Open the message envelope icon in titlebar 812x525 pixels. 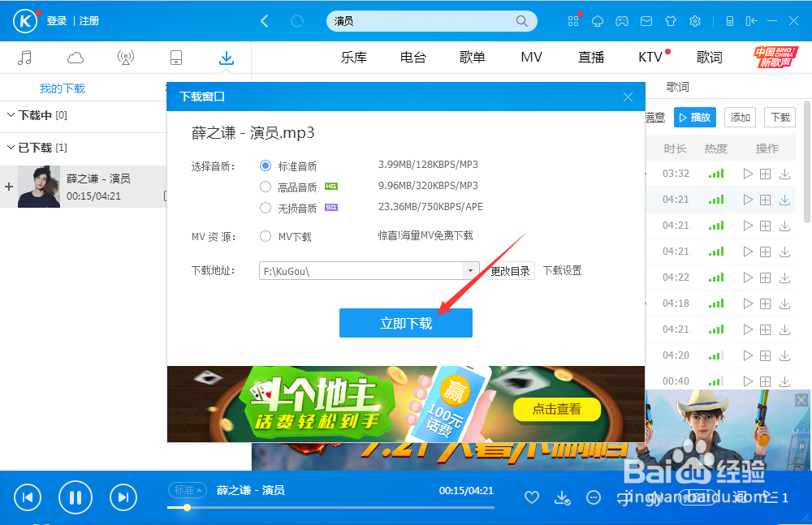pyautogui.click(x=646, y=21)
